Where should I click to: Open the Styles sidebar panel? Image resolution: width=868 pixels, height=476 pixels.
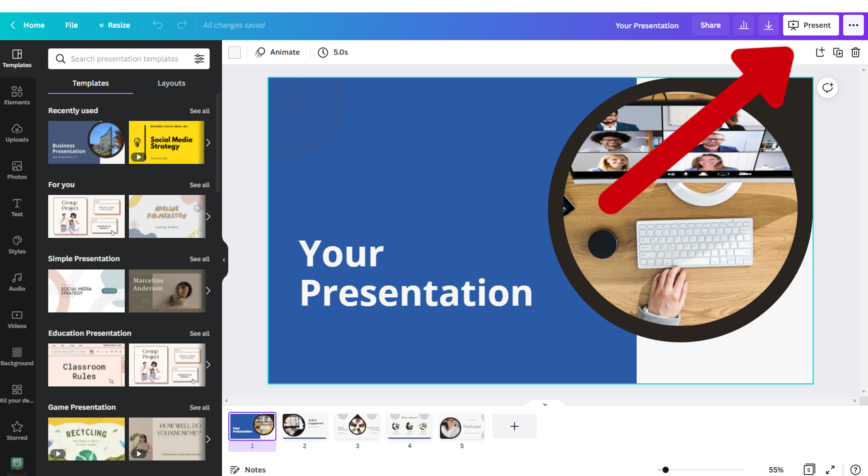pos(17,245)
